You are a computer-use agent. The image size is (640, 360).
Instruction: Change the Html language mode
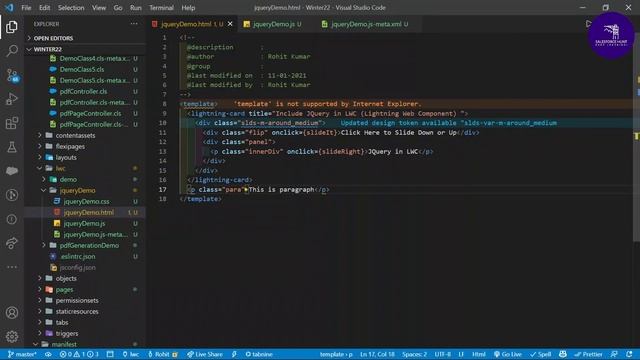coord(479,354)
